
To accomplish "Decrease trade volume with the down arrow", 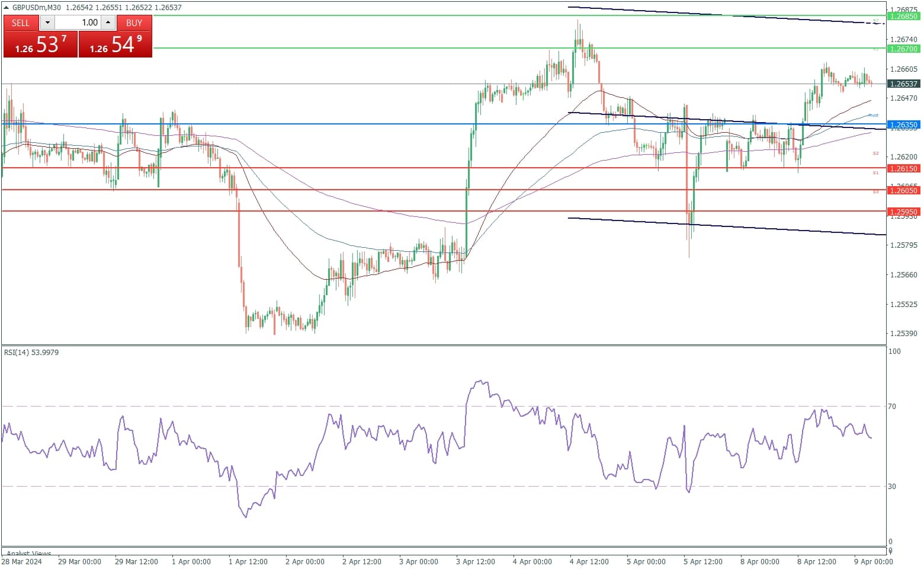I will [47, 23].
